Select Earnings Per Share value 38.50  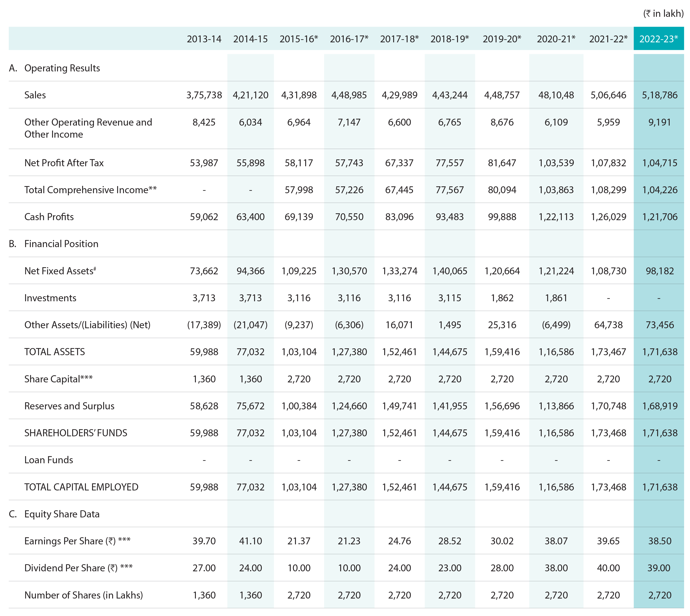pyautogui.click(x=659, y=541)
